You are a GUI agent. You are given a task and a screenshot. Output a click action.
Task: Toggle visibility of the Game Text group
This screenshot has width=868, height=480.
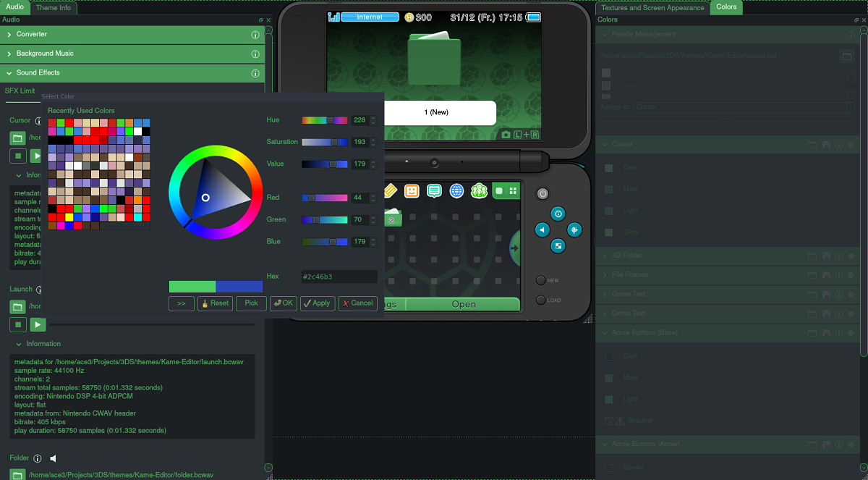851,294
